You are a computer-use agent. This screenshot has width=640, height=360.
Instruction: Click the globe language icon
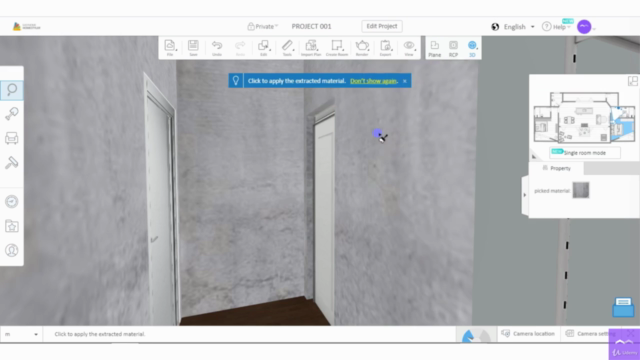pyautogui.click(x=495, y=27)
